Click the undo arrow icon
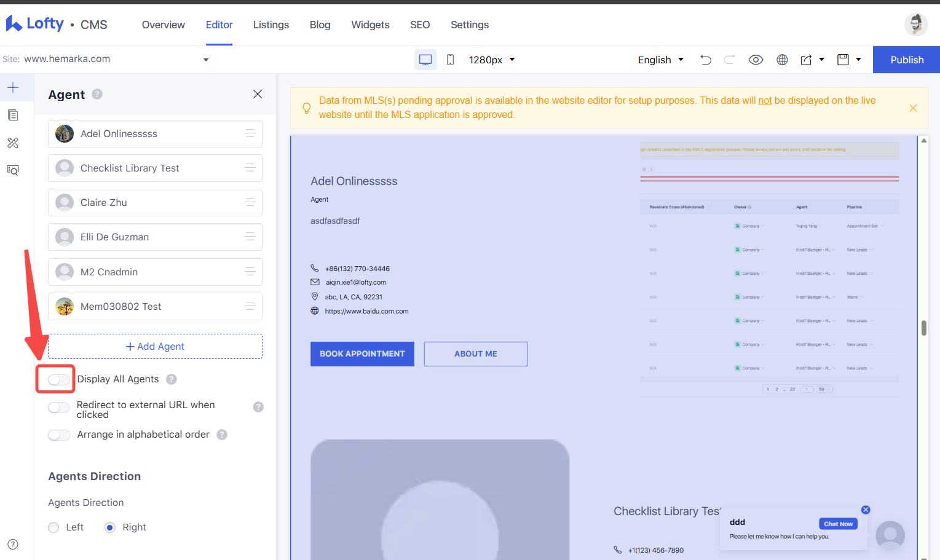The width and height of the screenshot is (940, 560). (706, 60)
